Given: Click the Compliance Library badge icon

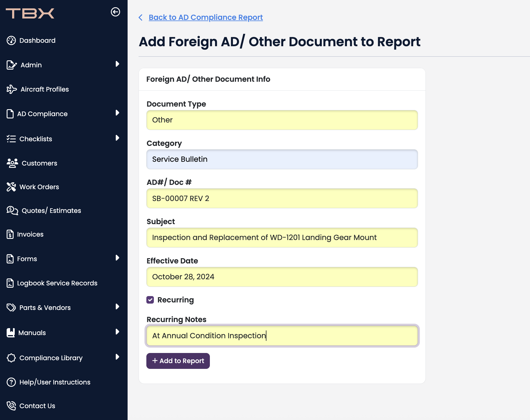Looking at the screenshot, I should pyautogui.click(x=11, y=358).
